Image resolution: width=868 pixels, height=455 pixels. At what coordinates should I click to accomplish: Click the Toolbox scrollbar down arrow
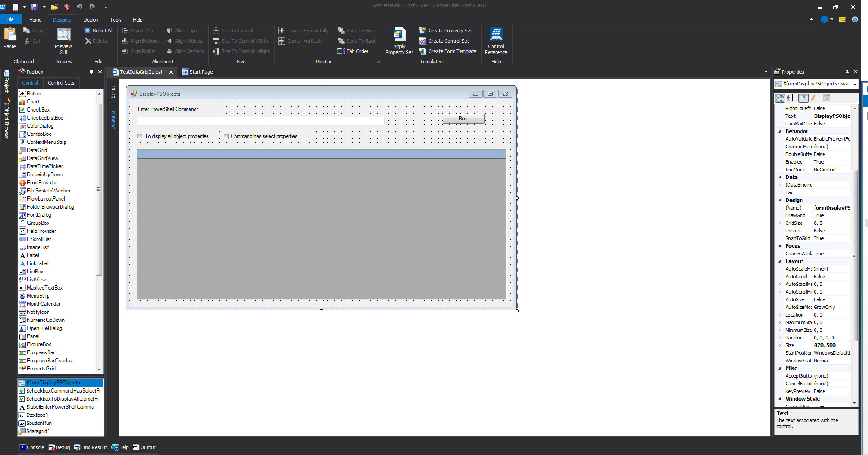(x=99, y=369)
